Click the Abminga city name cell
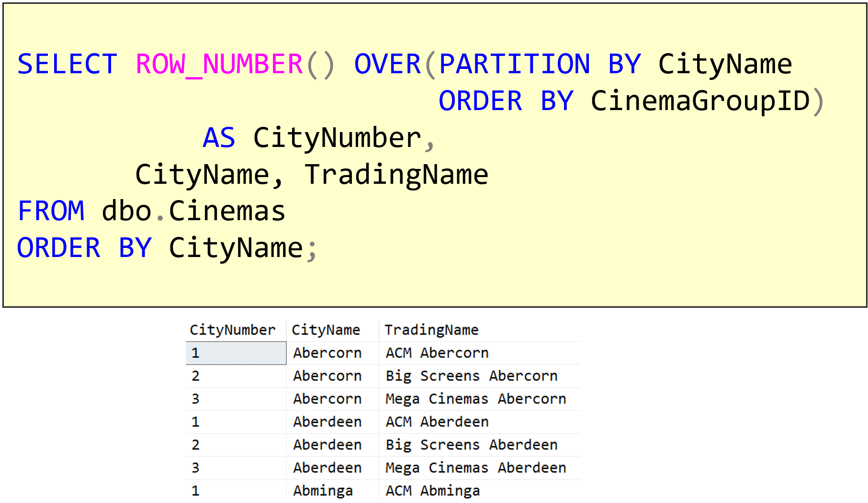Screen dimensions: 868x503 pos(323,490)
